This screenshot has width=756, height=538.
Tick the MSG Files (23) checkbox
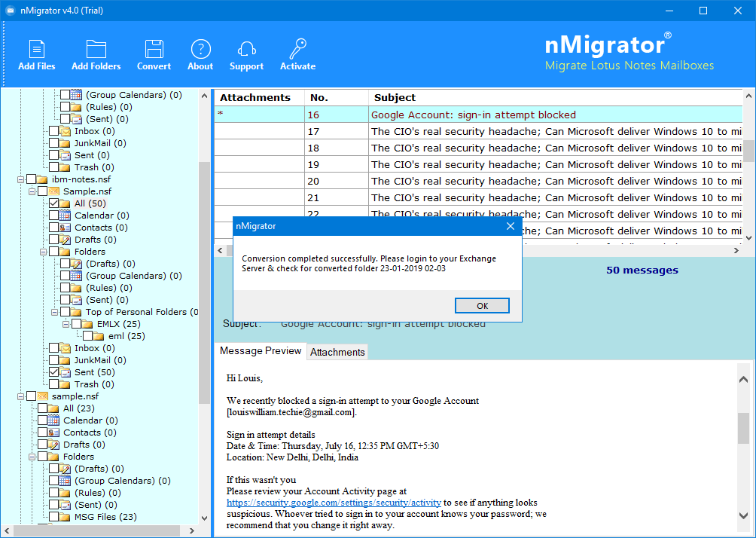[x=54, y=517]
